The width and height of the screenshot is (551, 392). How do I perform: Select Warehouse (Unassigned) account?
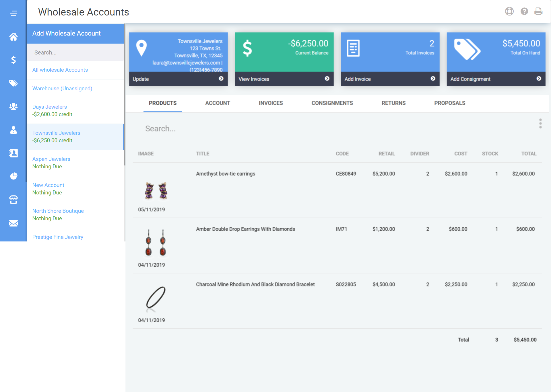[x=75, y=89]
